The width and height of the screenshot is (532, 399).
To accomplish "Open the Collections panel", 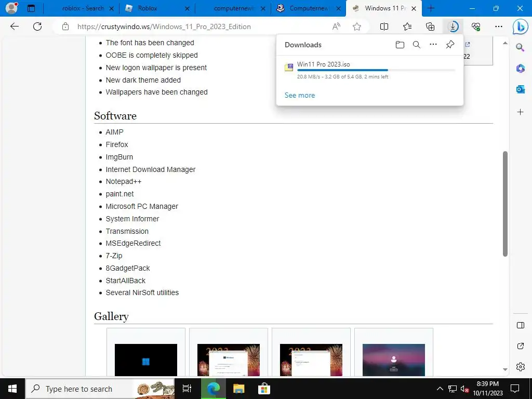I will point(430,26).
